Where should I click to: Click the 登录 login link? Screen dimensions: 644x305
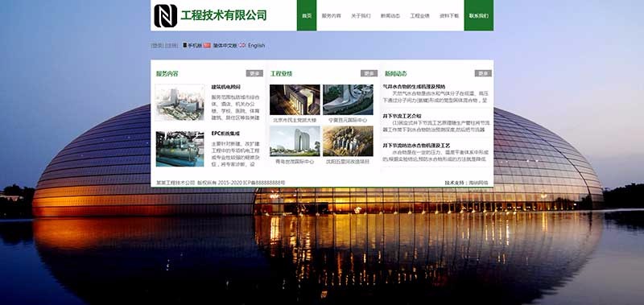(x=158, y=46)
